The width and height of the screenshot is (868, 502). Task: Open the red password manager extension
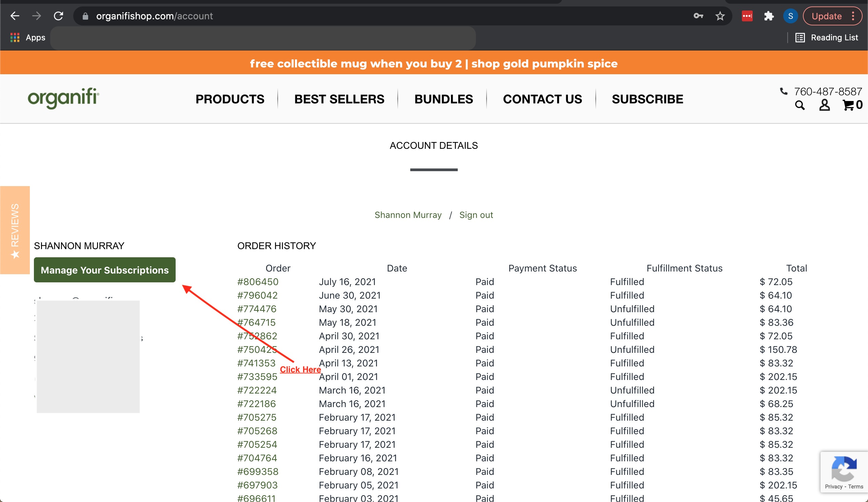click(747, 16)
